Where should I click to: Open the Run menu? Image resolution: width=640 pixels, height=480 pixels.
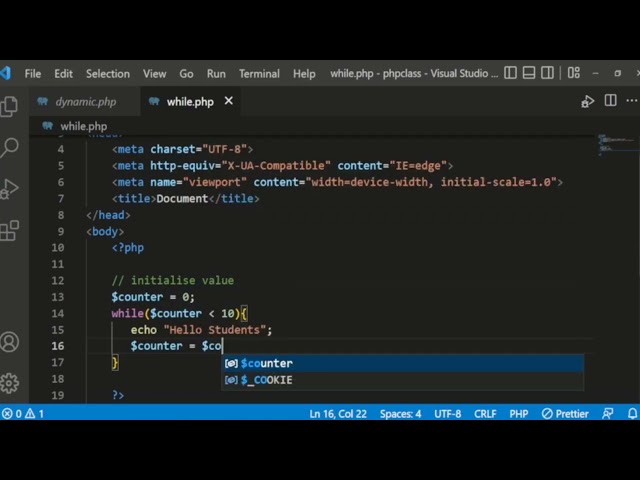pos(216,74)
